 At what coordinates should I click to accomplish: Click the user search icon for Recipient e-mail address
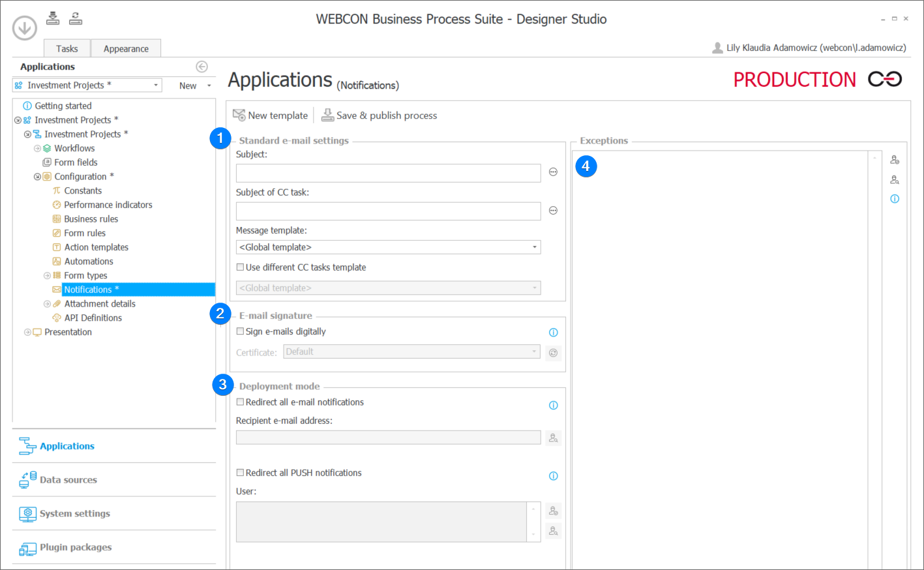click(553, 438)
